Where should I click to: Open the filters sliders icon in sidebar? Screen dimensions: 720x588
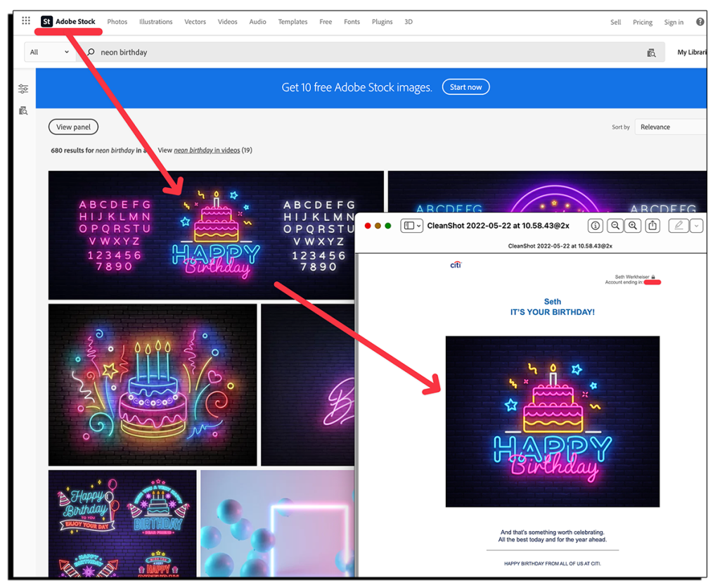(x=23, y=89)
